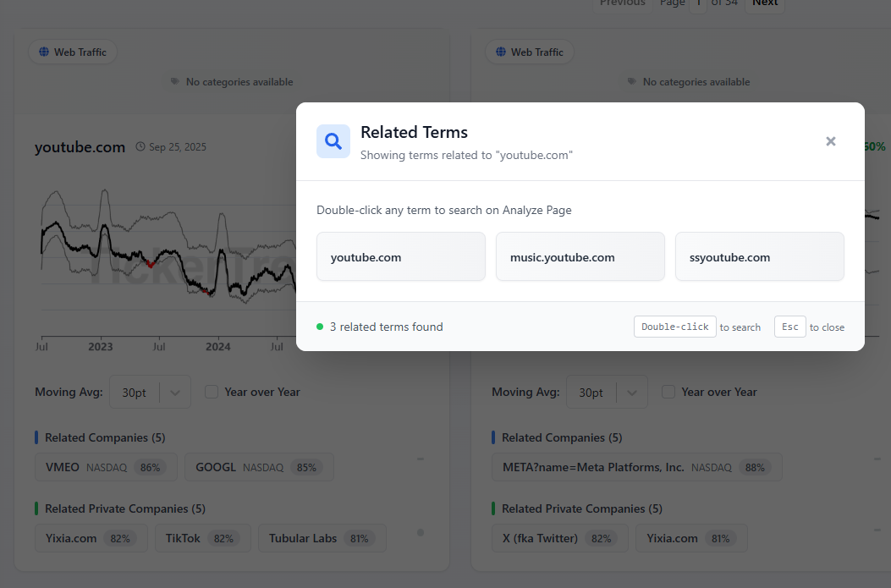Click the clock icon beside Sep 25, 2025
Image resolution: width=891 pixels, height=588 pixels.
[x=141, y=147]
